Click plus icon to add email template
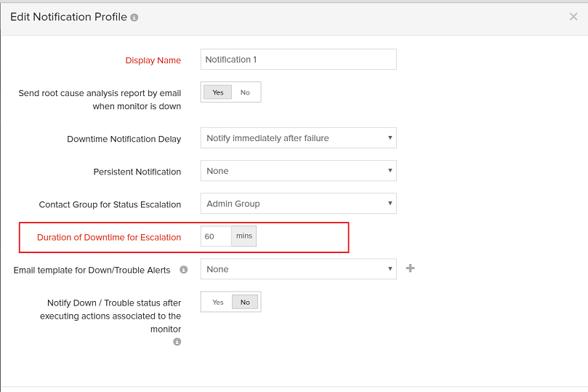 410,269
